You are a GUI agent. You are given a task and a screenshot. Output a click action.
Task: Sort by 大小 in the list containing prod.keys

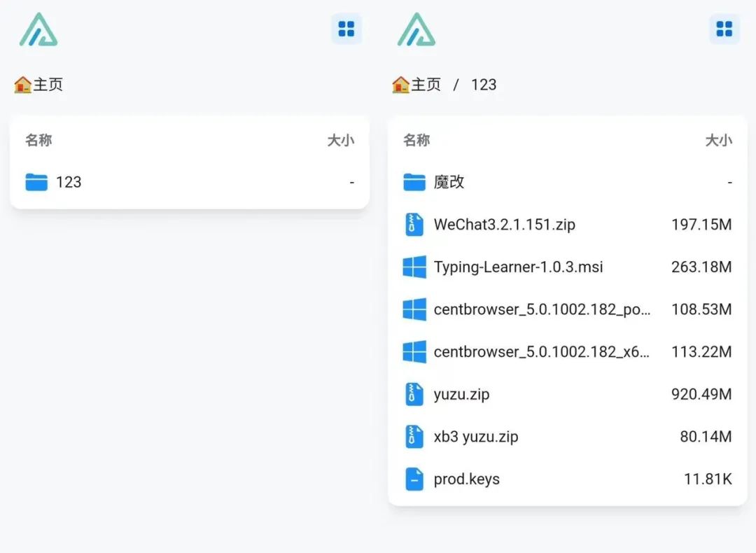tap(718, 140)
